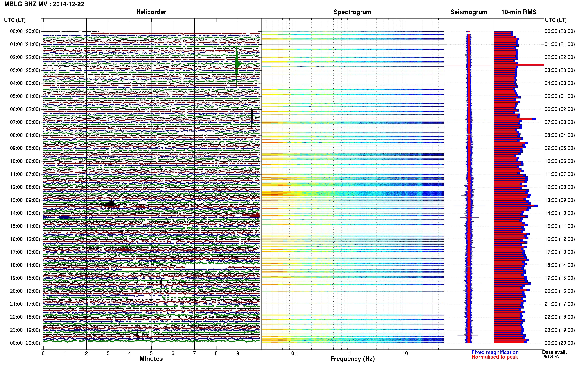Screen dimensions: 588x368
Task: Click the 'UTC (LT)' label beside the RMS panel
Action: 556,20
